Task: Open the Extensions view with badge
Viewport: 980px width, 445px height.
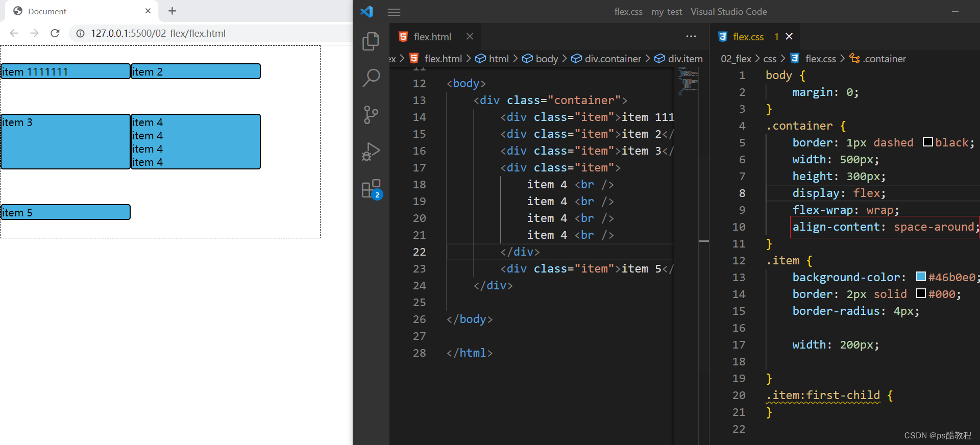Action: click(x=371, y=189)
